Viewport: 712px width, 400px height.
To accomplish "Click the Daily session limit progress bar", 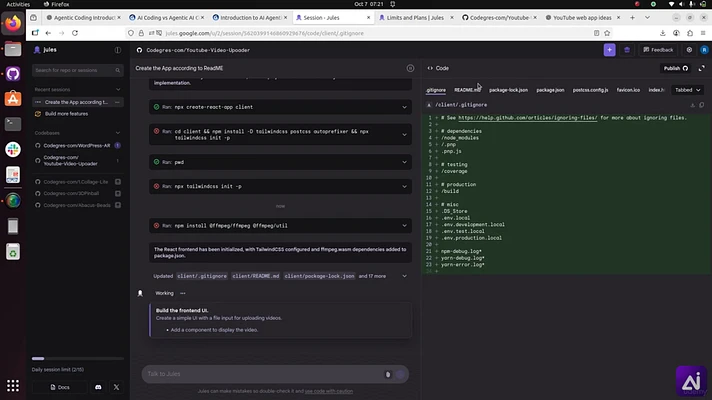I will [78, 359].
